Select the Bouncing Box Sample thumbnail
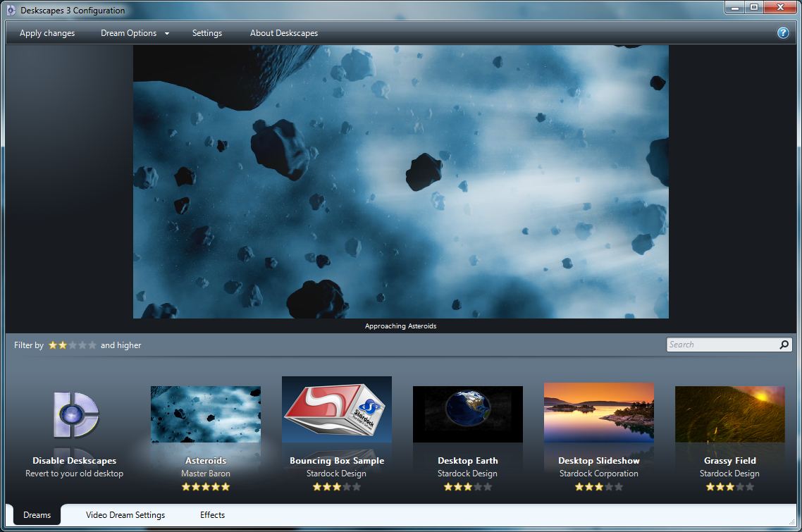 (337, 409)
